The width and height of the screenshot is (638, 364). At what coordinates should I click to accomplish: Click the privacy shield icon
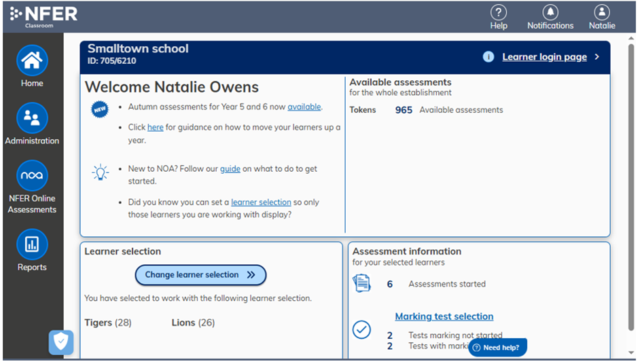[x=61, y=342]
